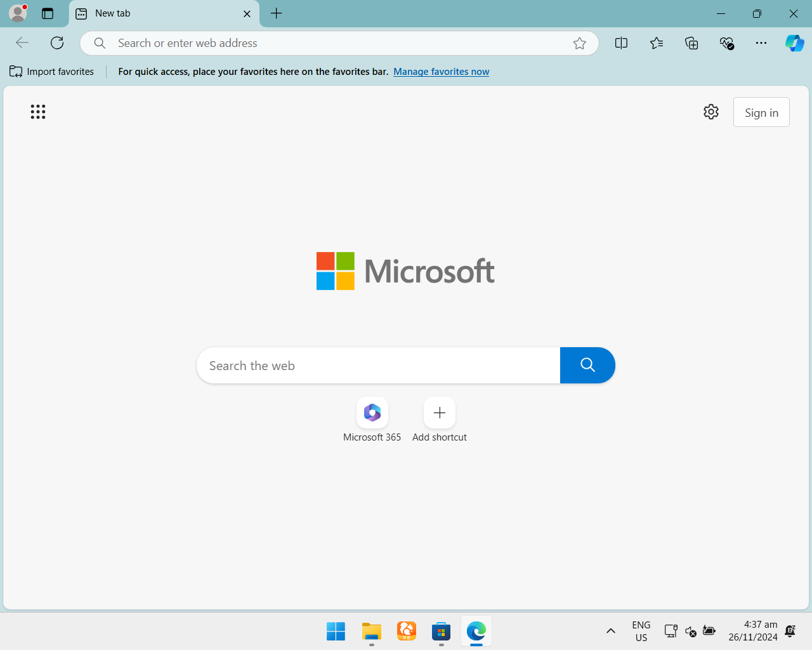This screenshot has width=812, height=650.
Task: Click Import favorites
Action: coord(52,71)
